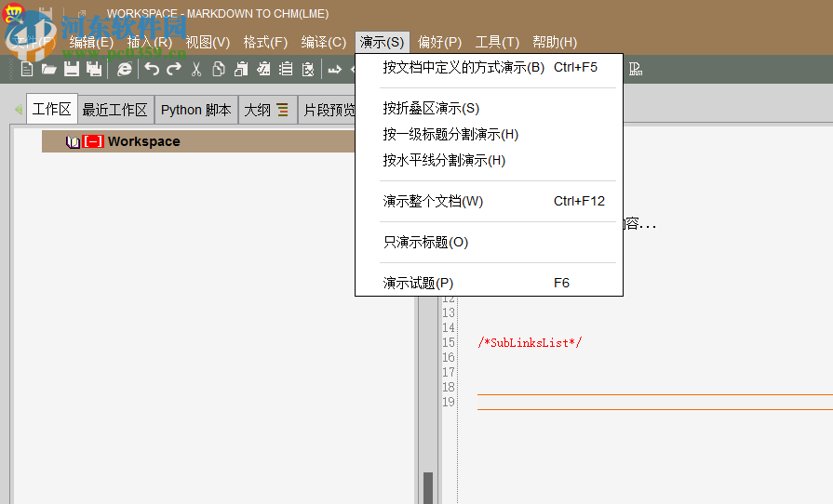
Task: Click line number 19 in gutter
Action: point(449,402)
